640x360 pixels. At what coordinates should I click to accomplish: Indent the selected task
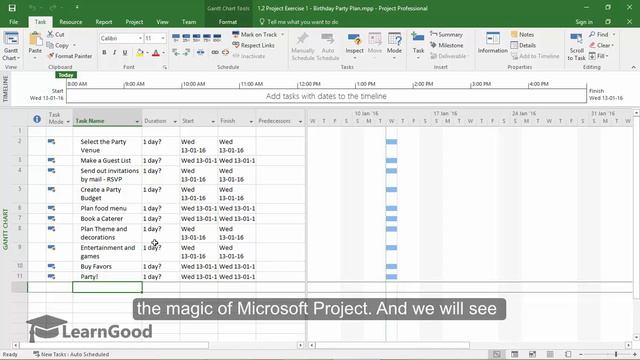click(x=187, y=52)
